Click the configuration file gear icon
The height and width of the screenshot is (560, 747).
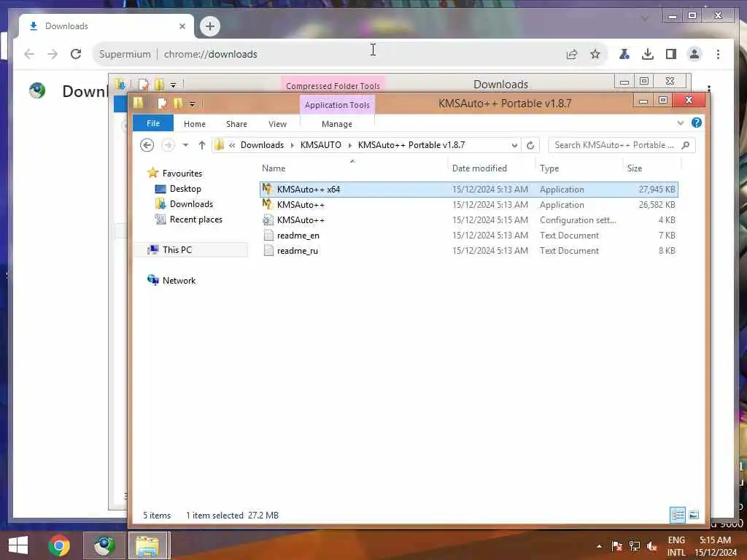point(268,220)
